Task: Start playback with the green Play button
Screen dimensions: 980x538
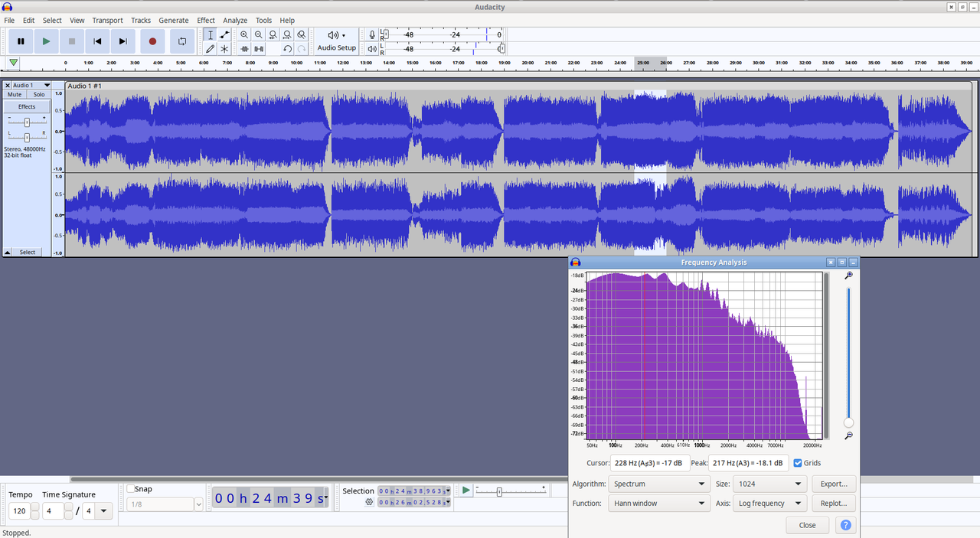Action: (46, 41)
